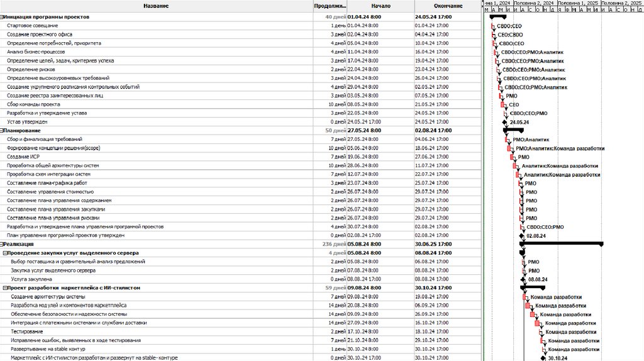Click the long black Реализация summary bar
Screen dimensions: 644x361
(x=562, y=244)
